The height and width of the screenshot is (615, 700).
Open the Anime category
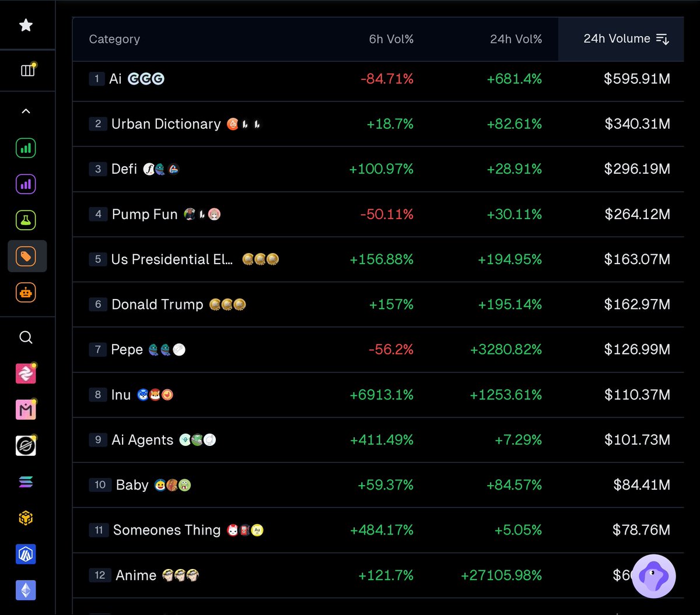pos(378,575)
